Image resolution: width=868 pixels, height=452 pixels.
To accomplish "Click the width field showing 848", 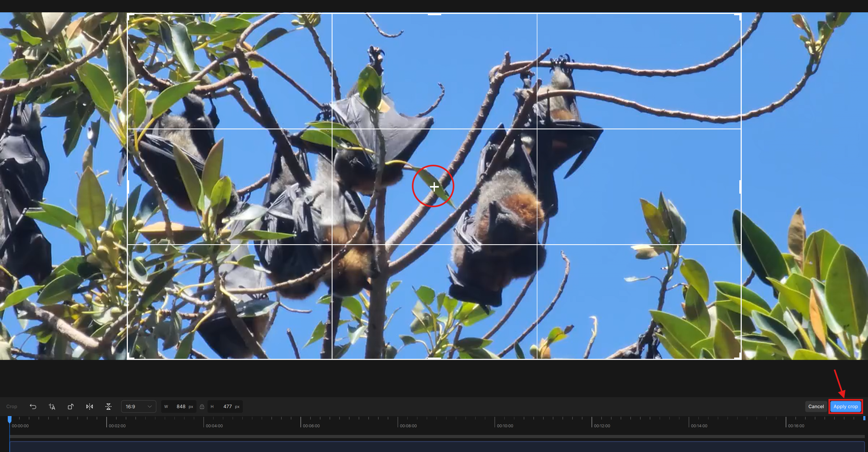I will [x=181, y=406].
